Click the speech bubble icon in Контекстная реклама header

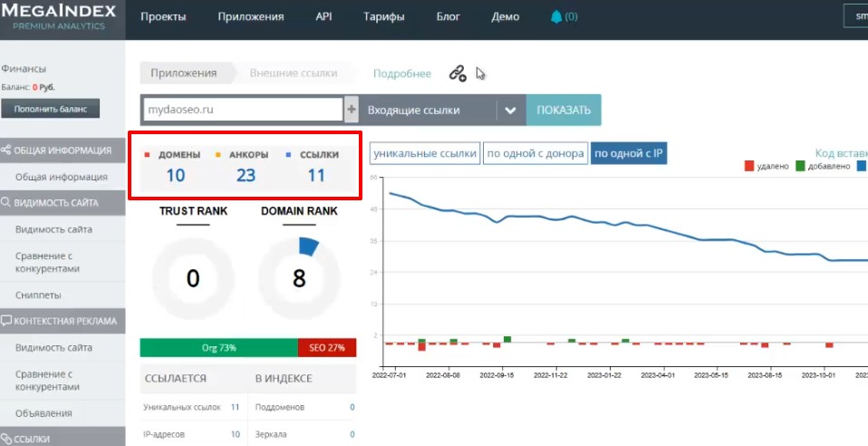click(6, 321)
